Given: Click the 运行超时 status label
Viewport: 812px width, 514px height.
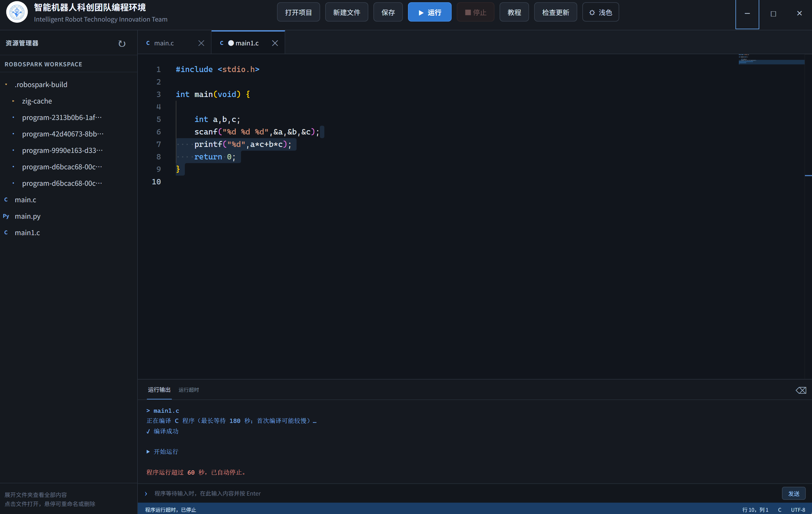Looking at the screenshot, I should 189,390.
